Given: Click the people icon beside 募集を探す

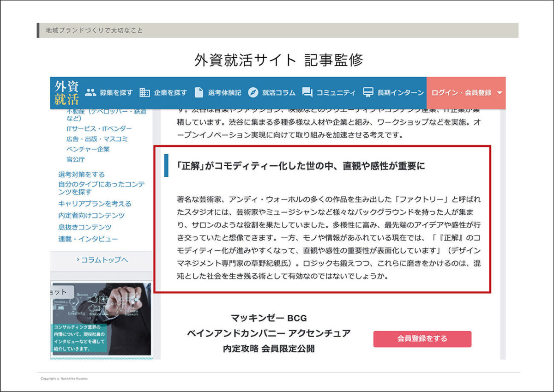Looking at the screenshot, I should click(91, 92).
